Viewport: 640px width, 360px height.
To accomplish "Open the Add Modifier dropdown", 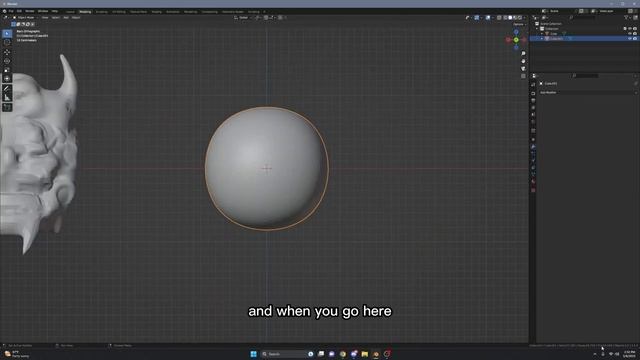I will [x=587, y=93].
